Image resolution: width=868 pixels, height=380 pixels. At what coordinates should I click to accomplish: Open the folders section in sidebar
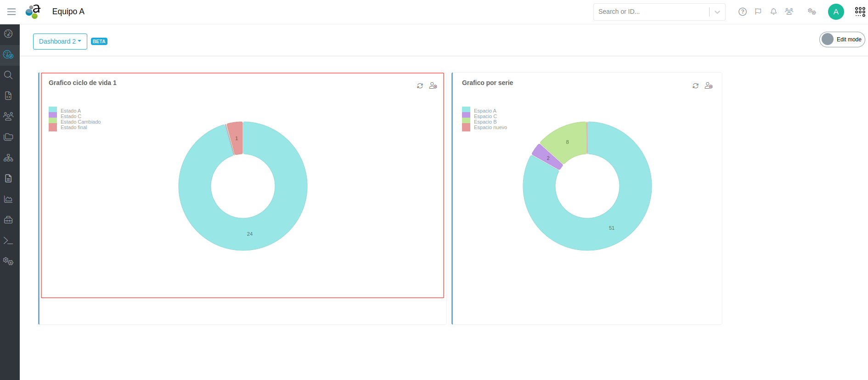click(x=8, y=137)
